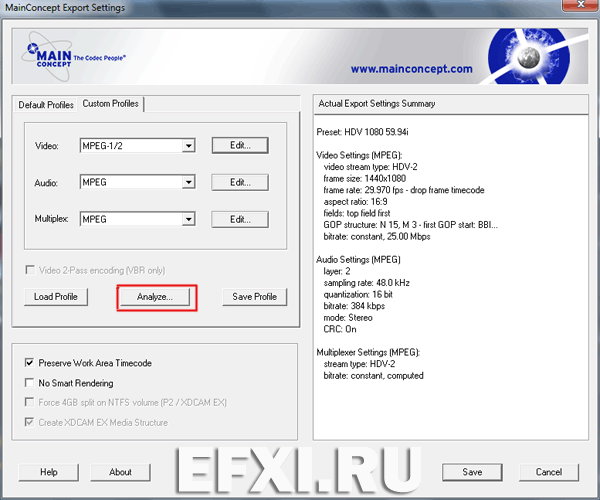
Task: Toggle Video 2-Pass encoding checkbox
Action: tap(29, 270)
